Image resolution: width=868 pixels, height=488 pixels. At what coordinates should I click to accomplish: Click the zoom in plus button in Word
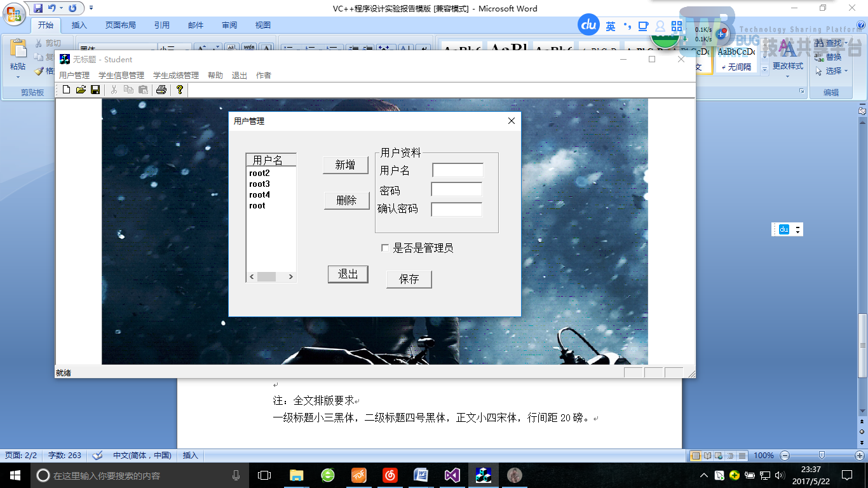click(x=859, y=456)
